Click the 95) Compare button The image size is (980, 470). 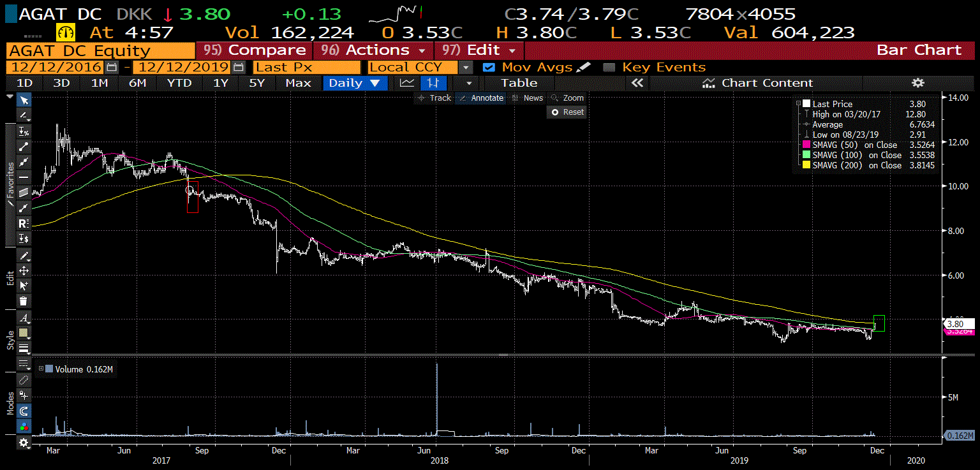coord(255,50)
